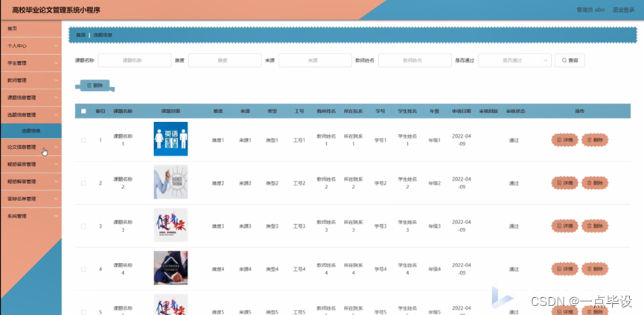Click the 年级2 cell in row 2
This screenshot has height=315, width=644.
(435, 184)
